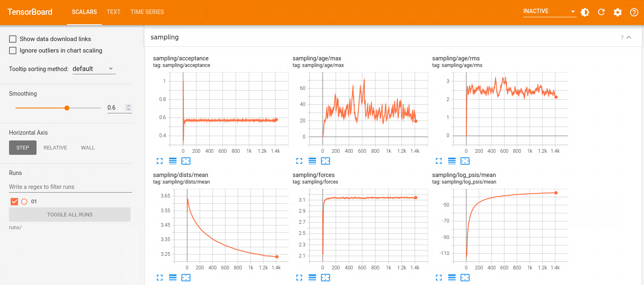This screenshot has width=644, height=285.
Task: Open the TIME SERIES tab
Action: (147, 12)
